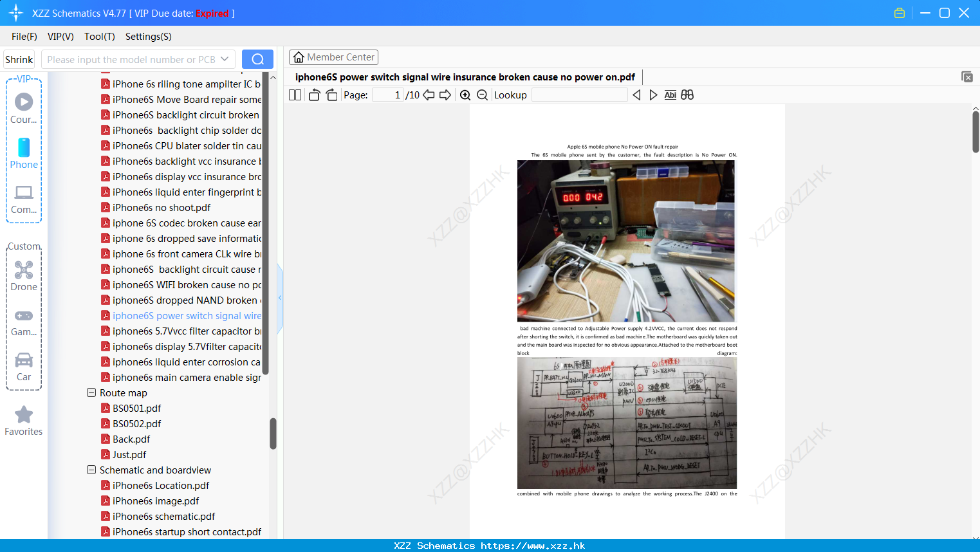This screenshot has width=980, height=552.
Task: Open the Settings(S) menu
Action: click(x=149, y=36)
